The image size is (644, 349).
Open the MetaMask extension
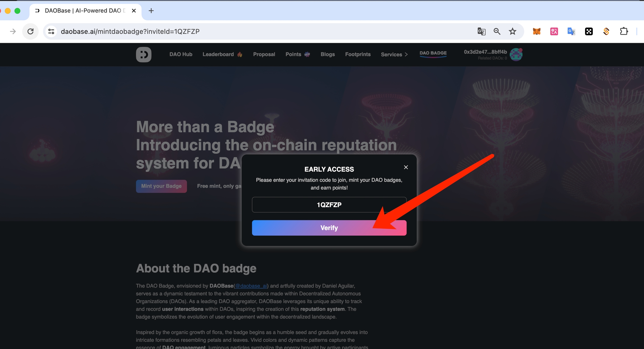[537, 31]
